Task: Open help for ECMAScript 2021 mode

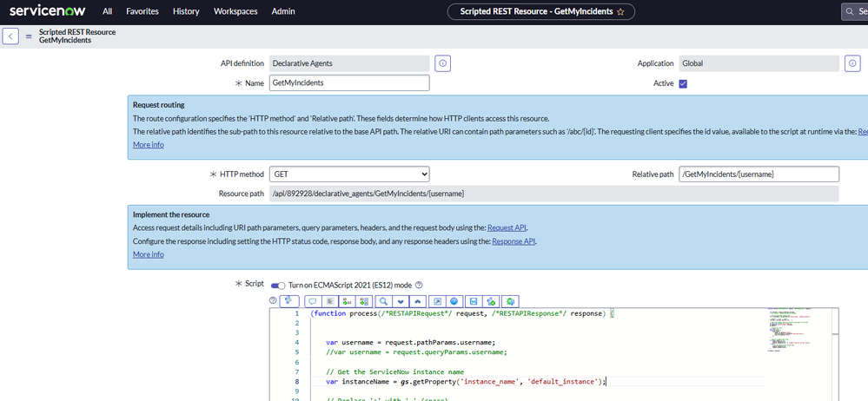Action: (x=419, y=286)
